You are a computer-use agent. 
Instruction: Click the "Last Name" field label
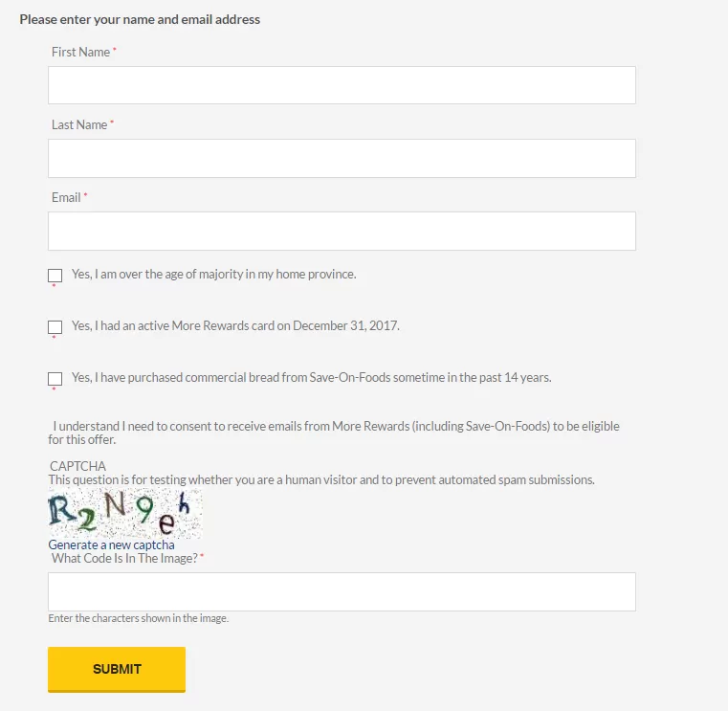coord(79,125)
